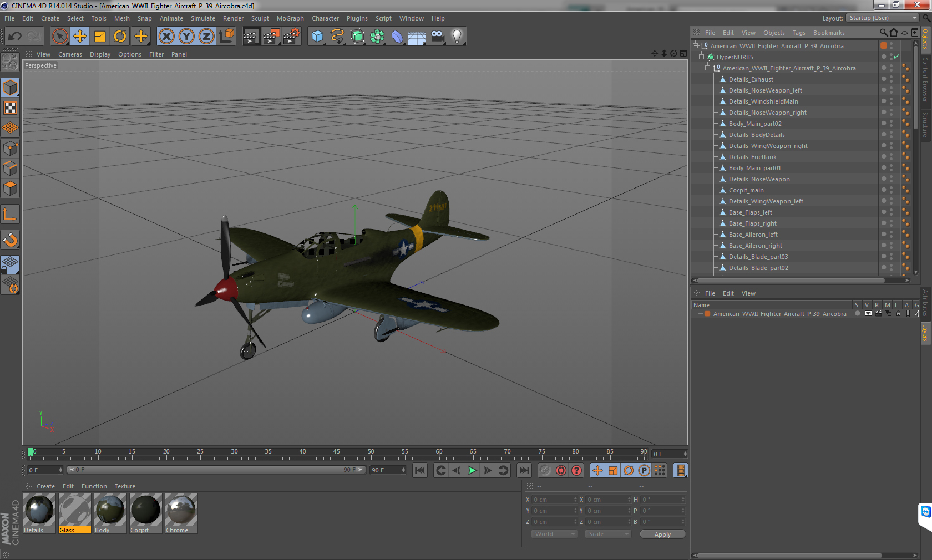Enable Snap magnet icon

[x=11, y=240]
